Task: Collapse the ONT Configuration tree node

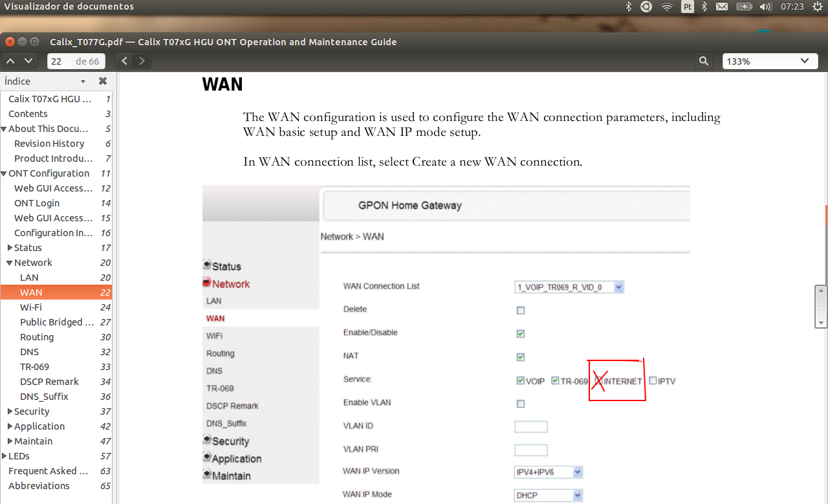Action: (4, 173)
